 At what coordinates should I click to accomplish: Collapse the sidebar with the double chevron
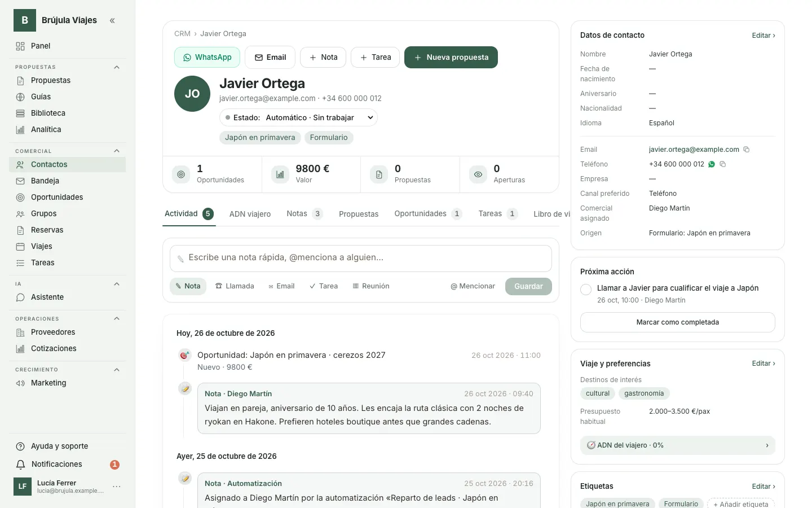pyautogui.click(x=112, y=21)
